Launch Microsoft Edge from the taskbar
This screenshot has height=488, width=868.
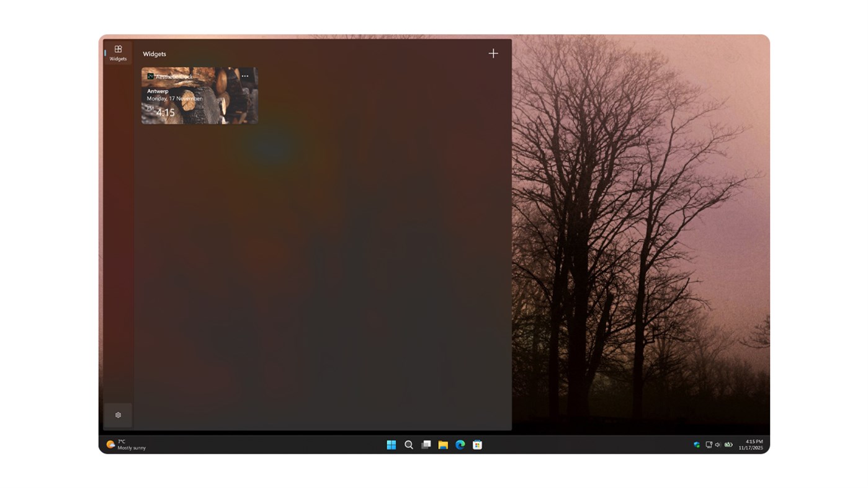pyautogui.click(x=460, y=445)
